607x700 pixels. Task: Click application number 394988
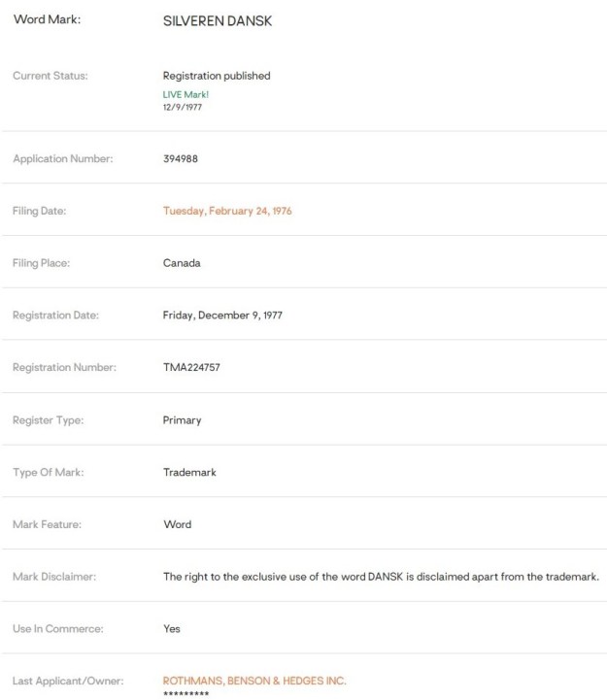(181, 158)
